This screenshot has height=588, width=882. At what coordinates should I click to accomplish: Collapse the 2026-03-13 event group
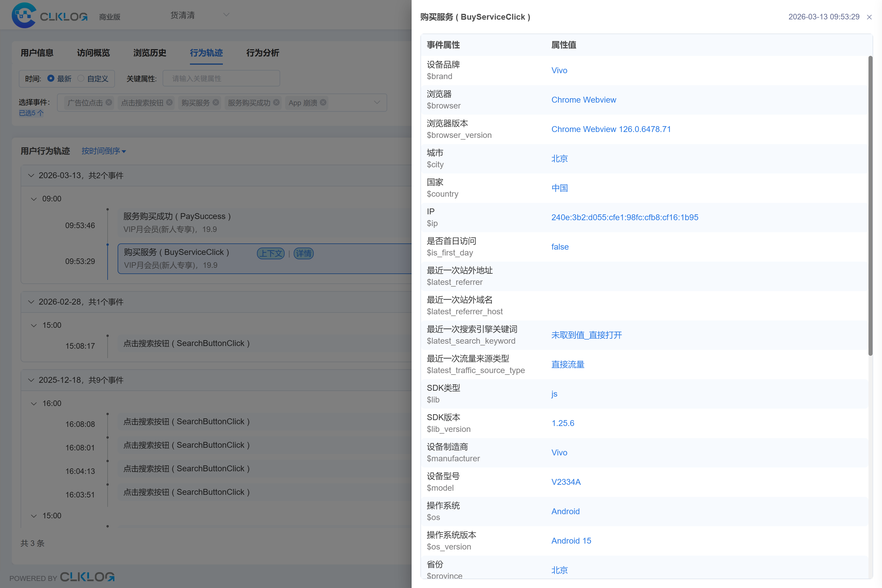tap(31, 176)
